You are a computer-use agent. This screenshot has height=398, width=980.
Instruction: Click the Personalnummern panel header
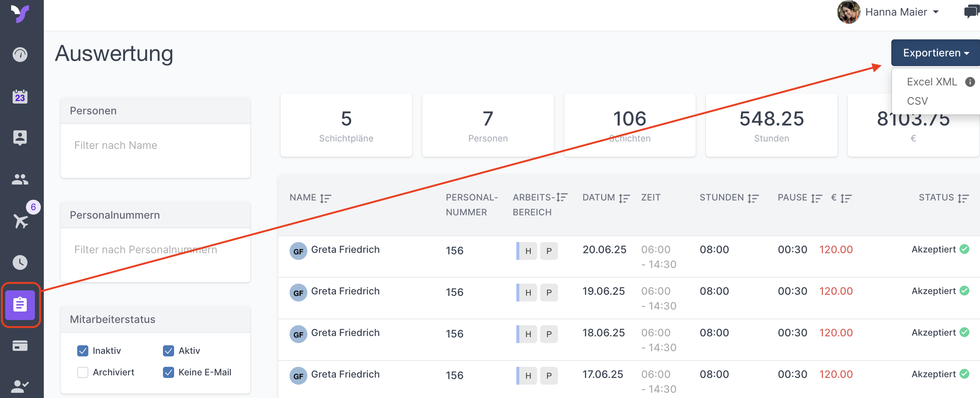tap(155, 215)
